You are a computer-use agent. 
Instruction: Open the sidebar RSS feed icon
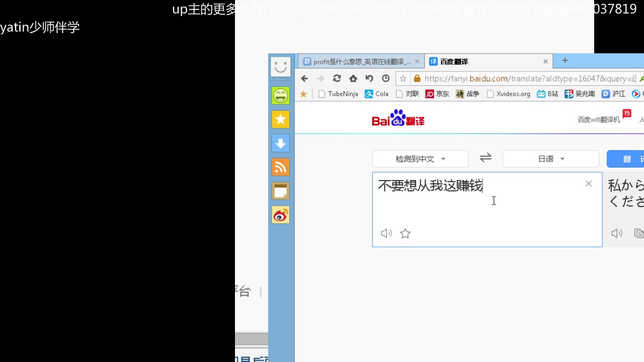281,167
